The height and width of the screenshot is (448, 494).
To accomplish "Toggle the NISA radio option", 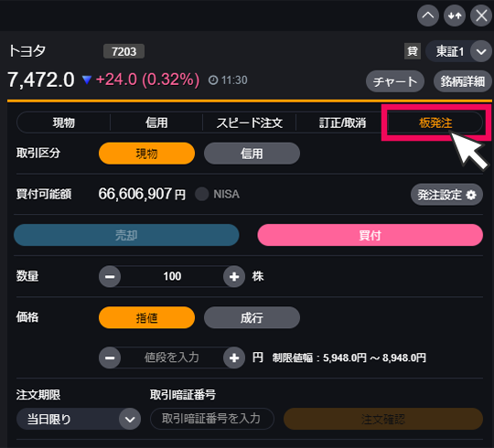I will click(x=201, y=194).
